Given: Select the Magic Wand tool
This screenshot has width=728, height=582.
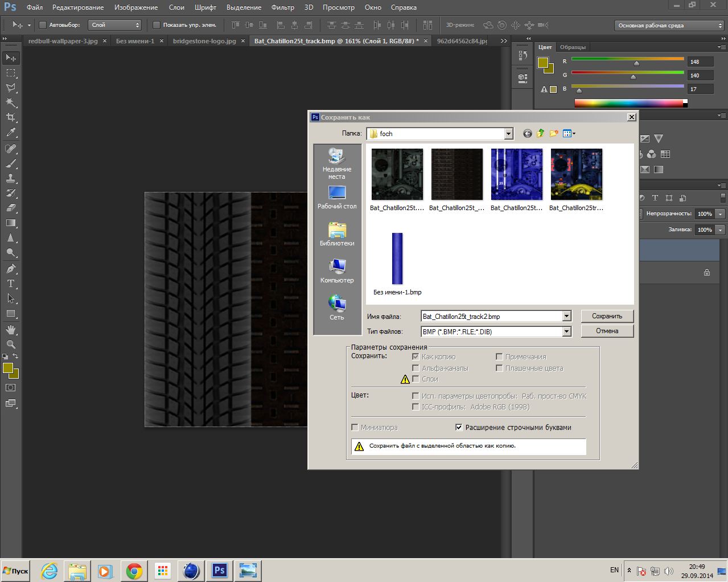Looking at the screenshot, I should point(11,103).
